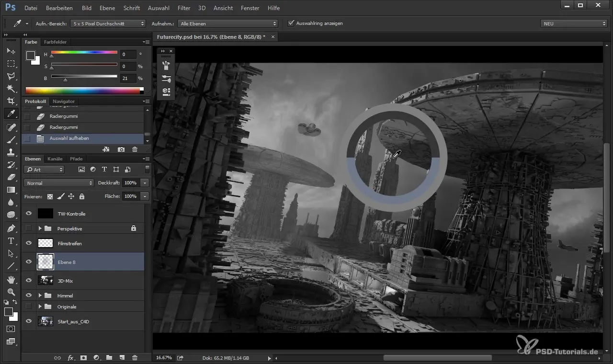Switch to the Farbfelder tab
Screen dimensions: 613x364
[55, 42]
